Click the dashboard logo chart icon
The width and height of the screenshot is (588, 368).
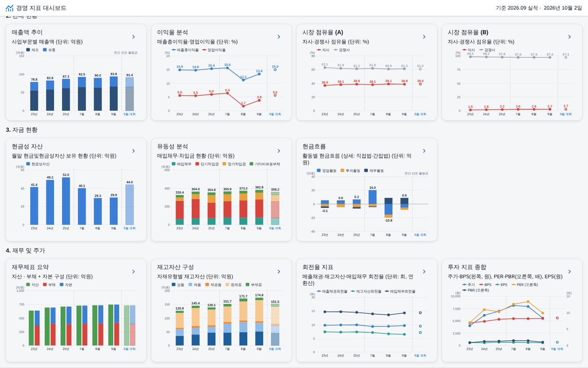[x=10, y=8]
